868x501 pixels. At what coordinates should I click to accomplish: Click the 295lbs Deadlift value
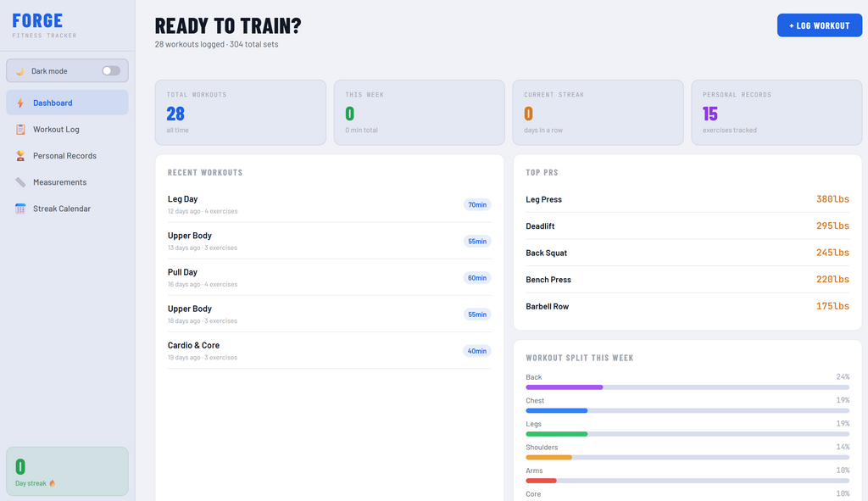(832, 225)
